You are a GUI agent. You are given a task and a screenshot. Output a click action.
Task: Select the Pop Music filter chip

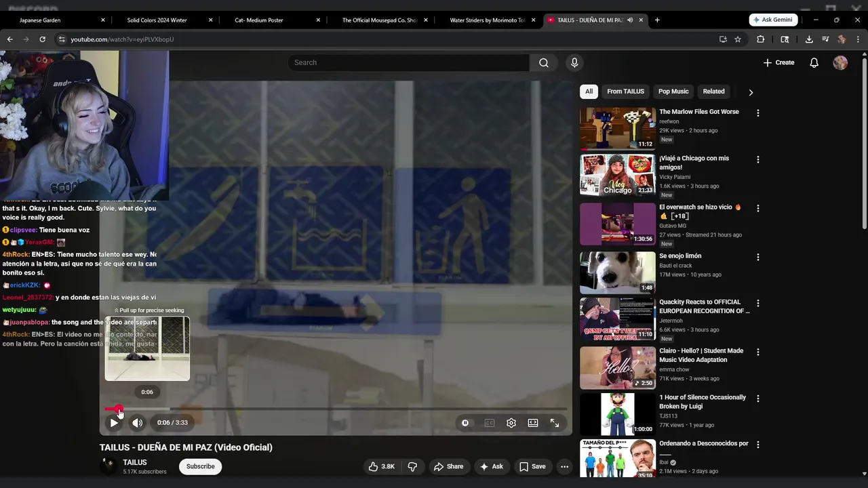tap(673, 91)
